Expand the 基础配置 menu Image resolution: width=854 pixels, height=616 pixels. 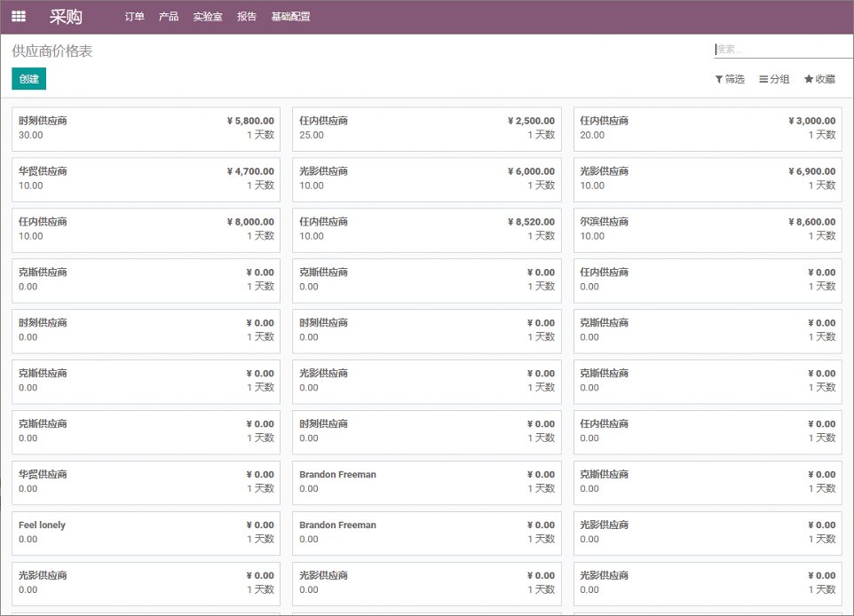(x=290, y=17)
